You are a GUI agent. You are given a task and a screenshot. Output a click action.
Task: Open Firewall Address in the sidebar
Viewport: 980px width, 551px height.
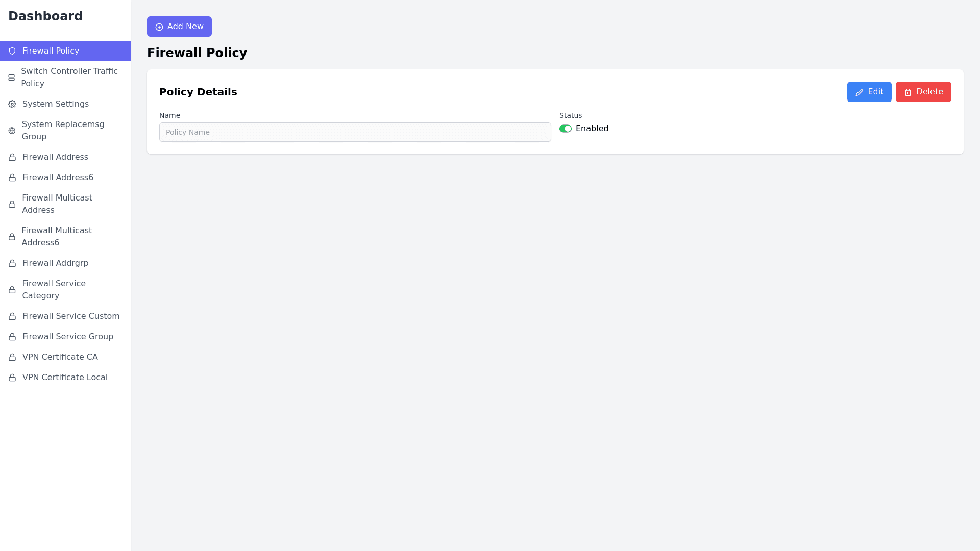[55, 157]
